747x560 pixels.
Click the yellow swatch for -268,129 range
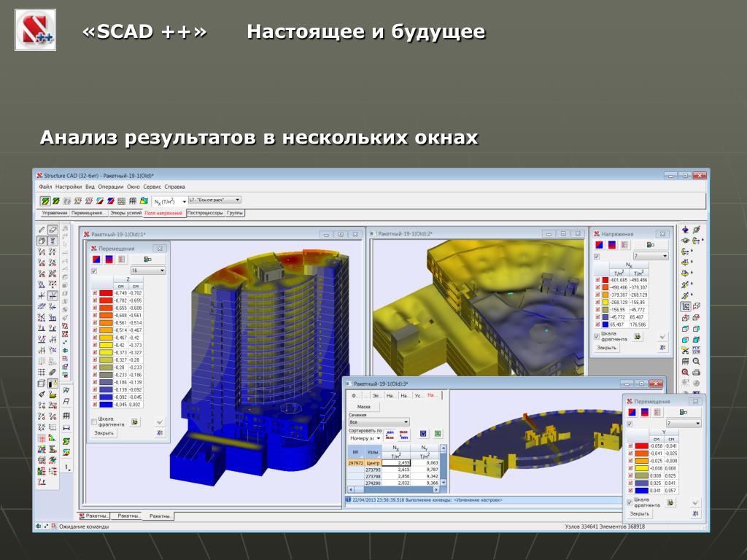[605, 302]
